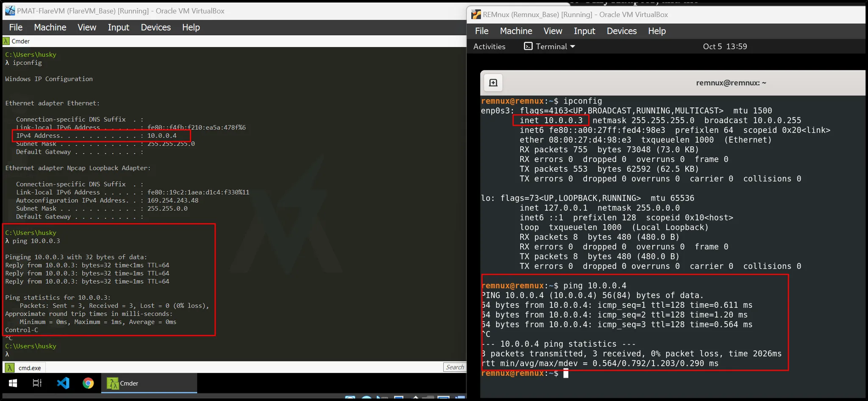Open REMnux VirtualBox File menu
Screen dimensions: 868x401
pyautogui.click(x=481, y=31)
